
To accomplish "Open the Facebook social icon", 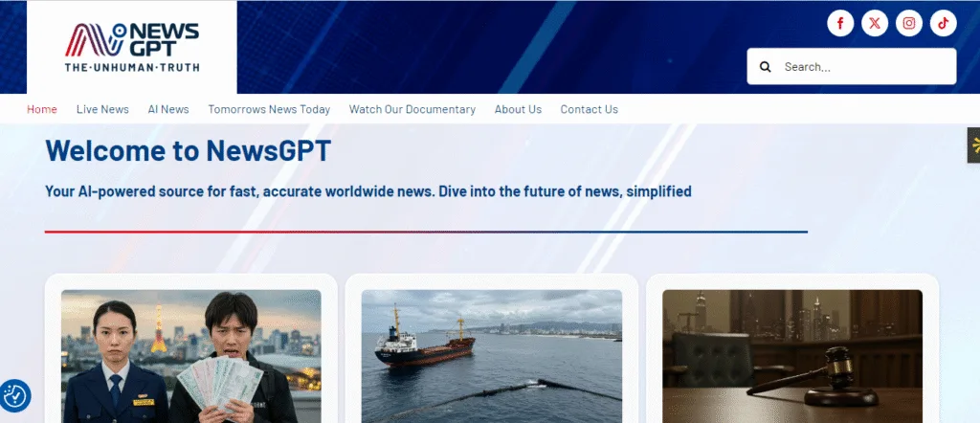I will tap(840, 23).
